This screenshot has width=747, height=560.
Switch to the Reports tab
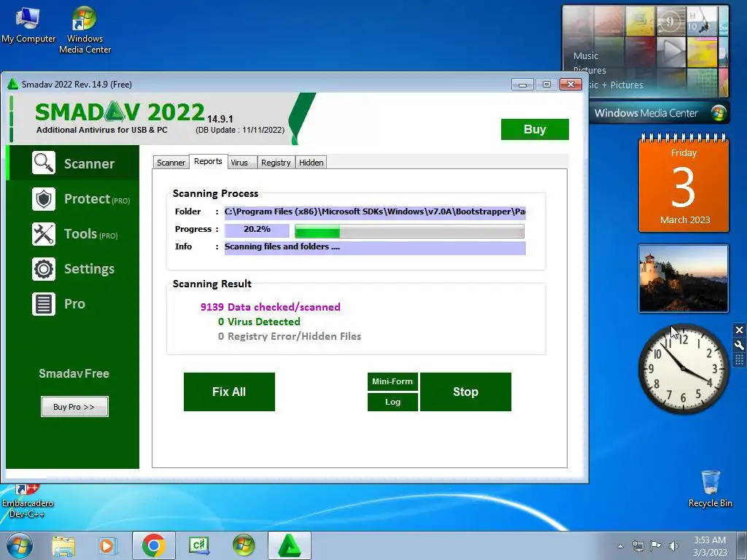[x=208, y=161]
